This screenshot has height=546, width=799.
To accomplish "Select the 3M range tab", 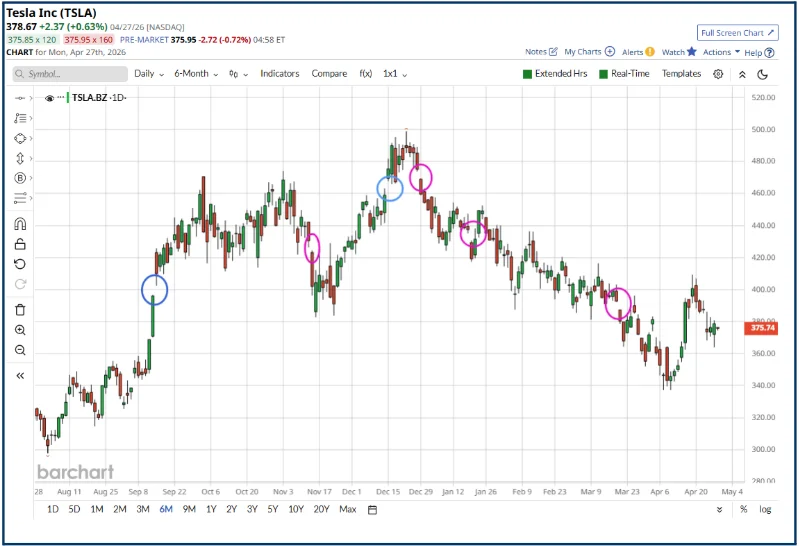I will (143, 509).
